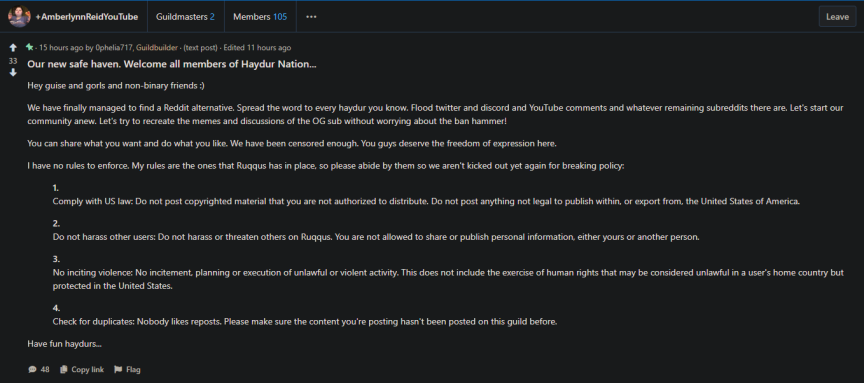Click the Guildbuilder label next to author

156,48
